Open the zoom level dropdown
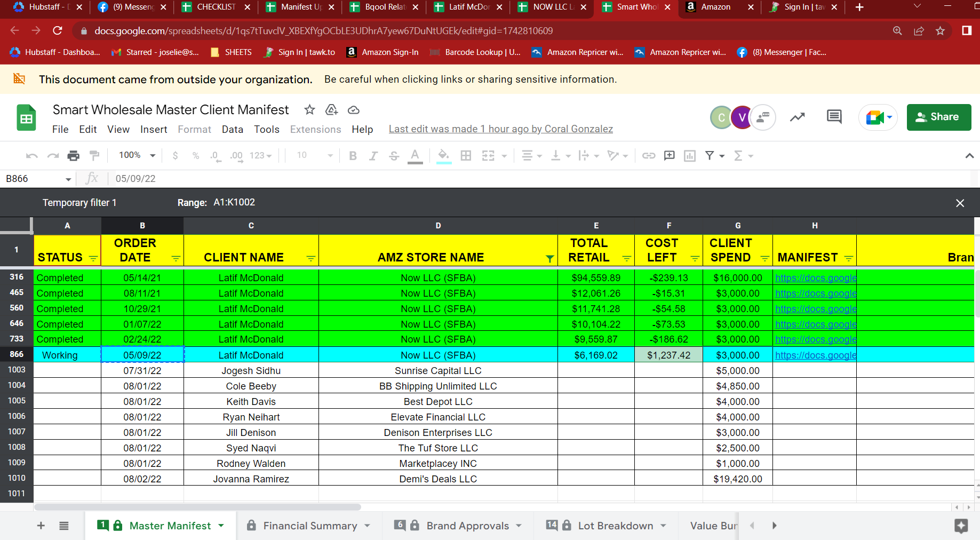Screen dimensions: 980x540 coord(137,155)
